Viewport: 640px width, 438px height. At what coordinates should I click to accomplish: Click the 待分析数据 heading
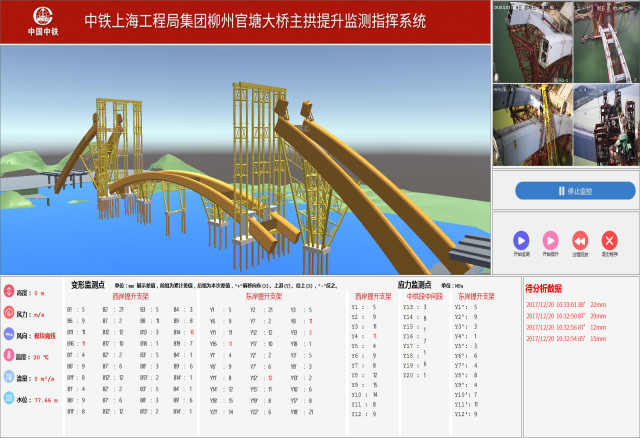[544, 289]
